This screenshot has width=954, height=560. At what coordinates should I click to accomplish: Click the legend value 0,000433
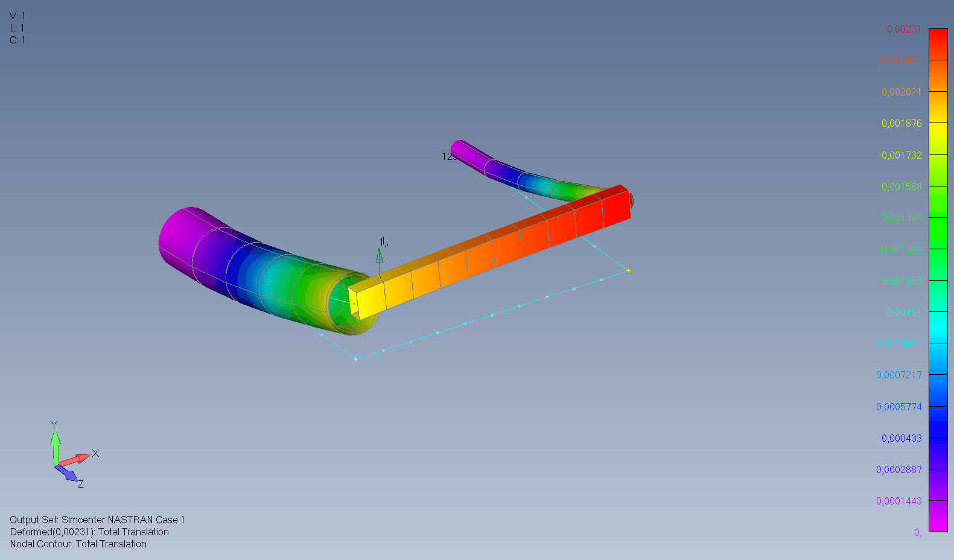(x=902, y=438)
